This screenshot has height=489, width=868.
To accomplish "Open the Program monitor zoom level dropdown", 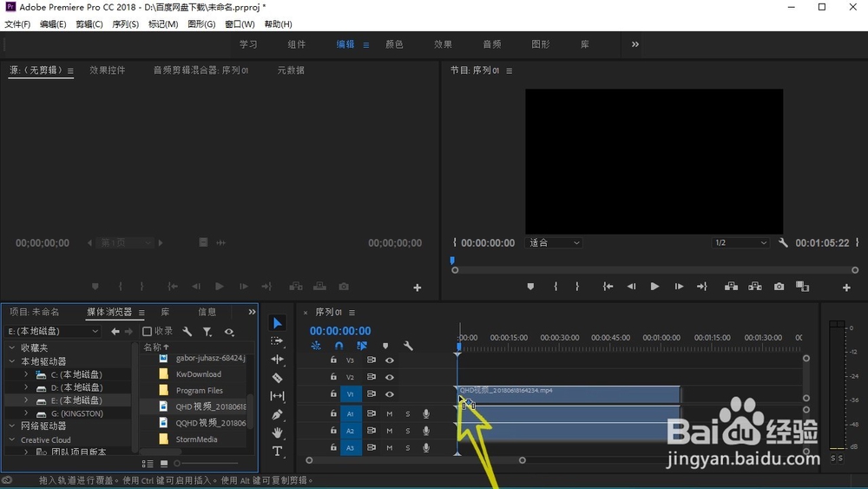I will coord(554,242).
